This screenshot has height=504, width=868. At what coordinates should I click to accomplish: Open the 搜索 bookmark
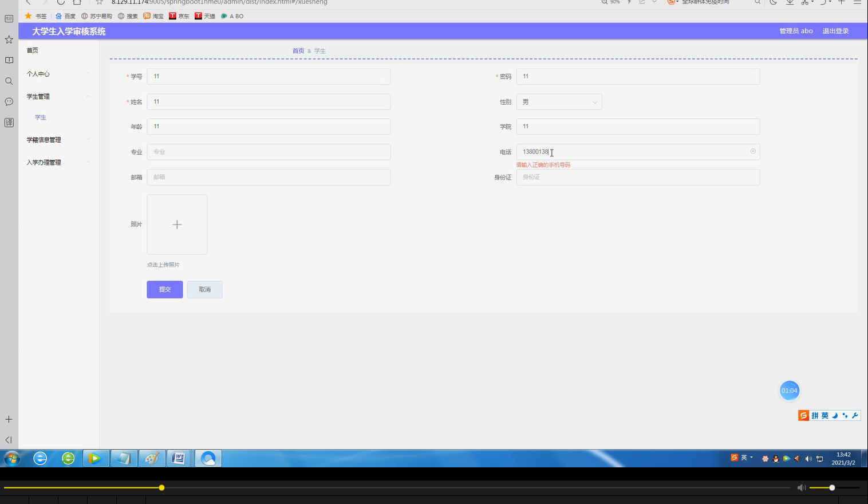point(128,16)
